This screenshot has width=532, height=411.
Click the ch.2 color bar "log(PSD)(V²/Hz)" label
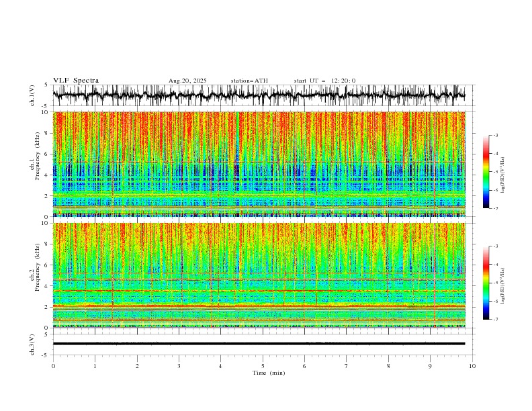(x=503, y=285)
